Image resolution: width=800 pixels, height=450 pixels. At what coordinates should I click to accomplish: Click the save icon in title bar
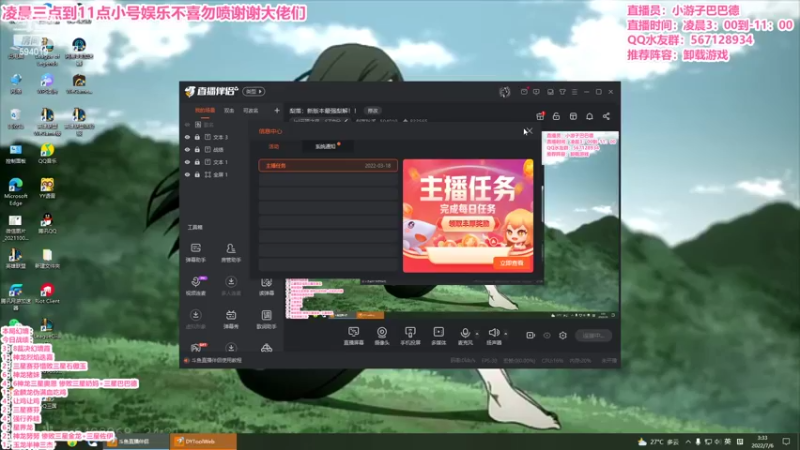pos(550,92)
